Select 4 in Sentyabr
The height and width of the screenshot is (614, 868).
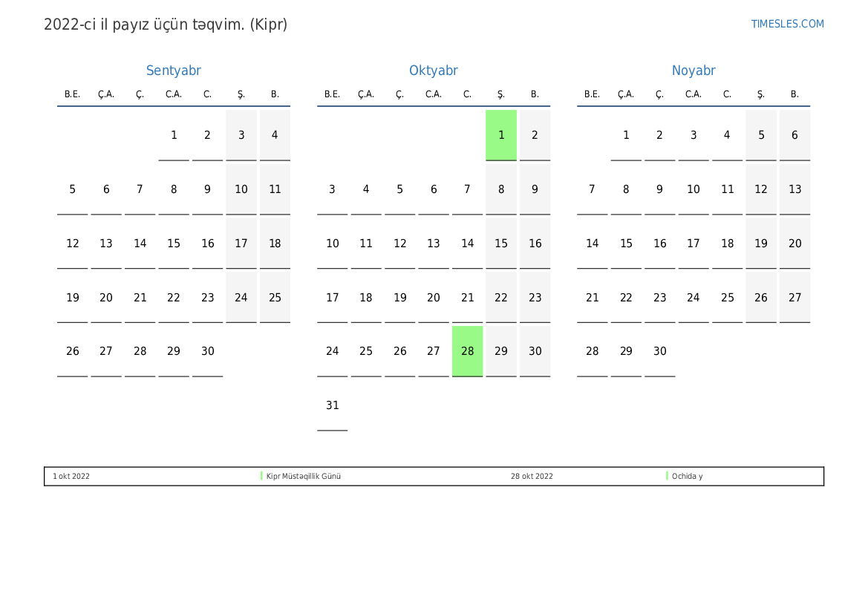275,135
